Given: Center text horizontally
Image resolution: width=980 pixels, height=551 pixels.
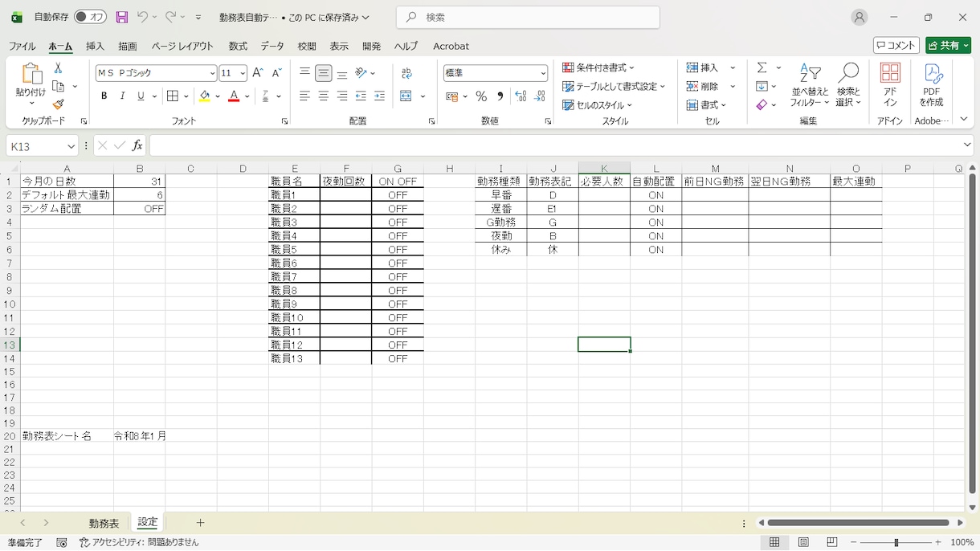Looking at the screenshot, I should (x=323, y=96).
